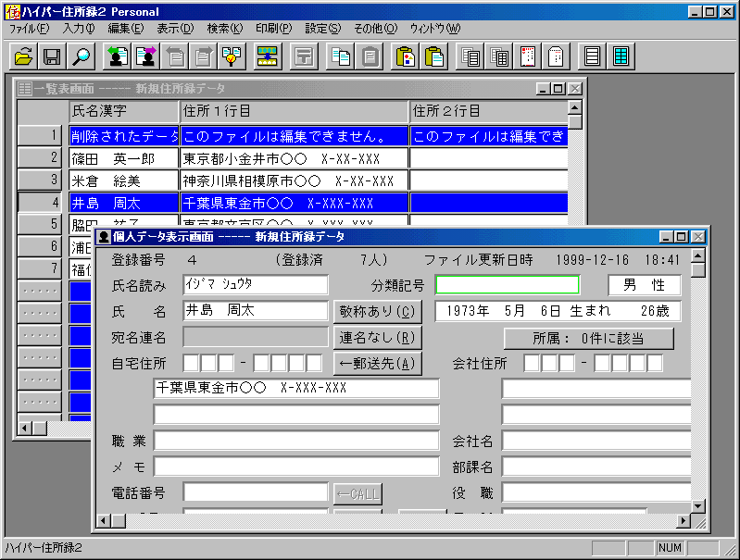
Task: Click the 住所1行目 column header
Action: point(294,111)
